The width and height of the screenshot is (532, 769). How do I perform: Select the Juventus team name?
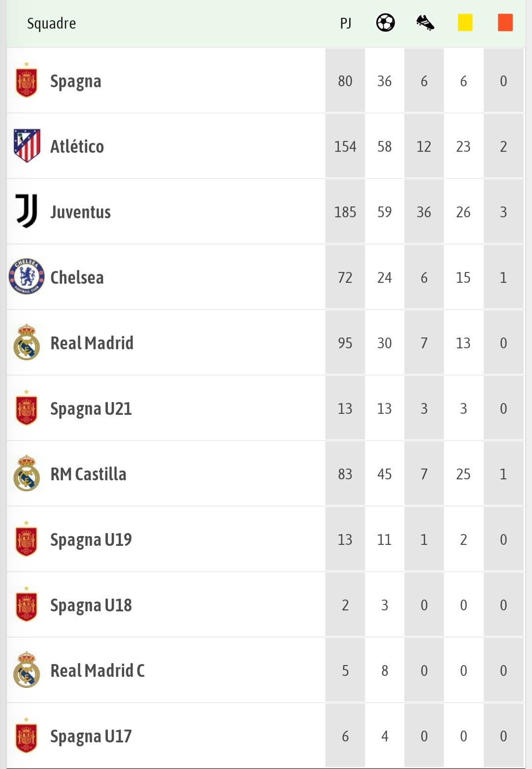tap(81, 212)
